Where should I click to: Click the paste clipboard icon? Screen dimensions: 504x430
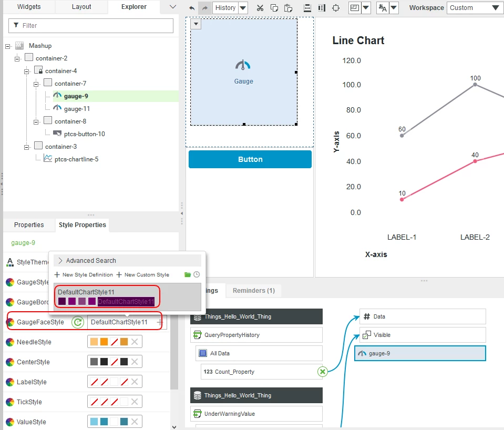289,8
